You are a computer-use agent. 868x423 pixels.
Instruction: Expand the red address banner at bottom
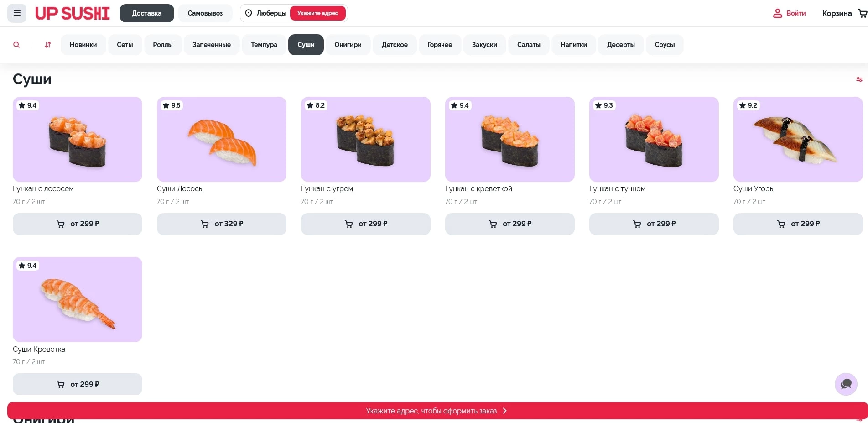coord(437,411)
